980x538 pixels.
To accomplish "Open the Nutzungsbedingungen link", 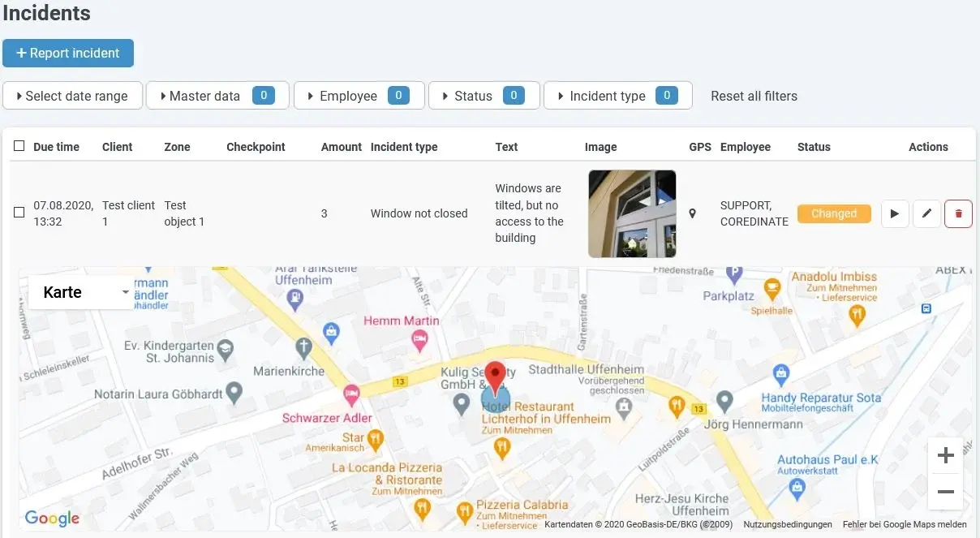I will coord(786,524).
